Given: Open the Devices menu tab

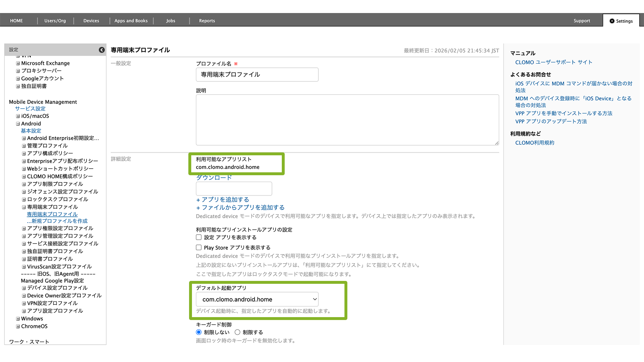Looking at the screenshot, I should [91, 21].
